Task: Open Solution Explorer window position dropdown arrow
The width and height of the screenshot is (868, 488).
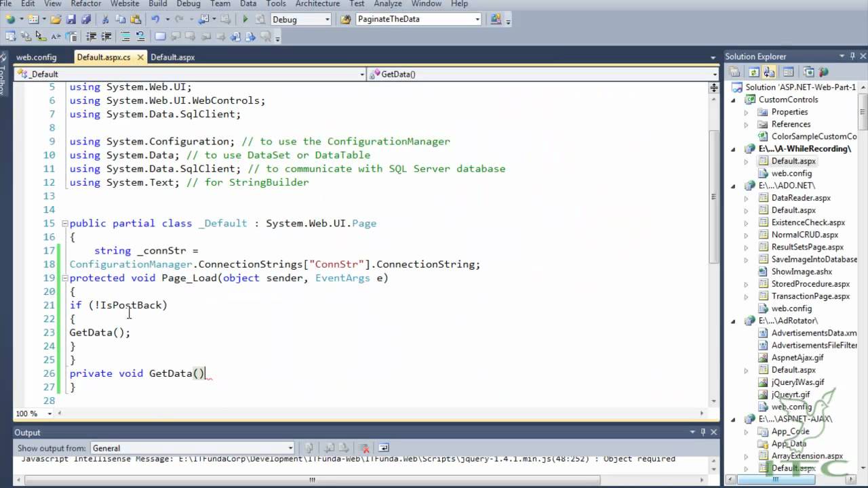Action: click(x=841, y=56)
